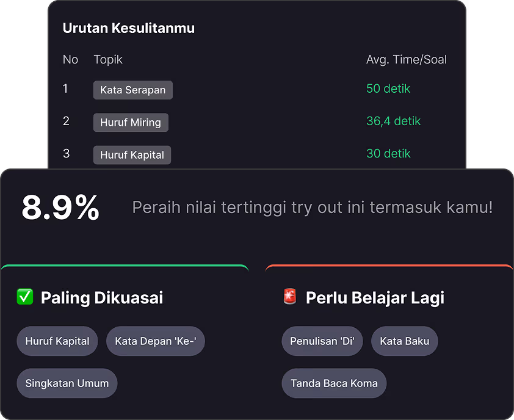This screenshot has height=420, width=514.
Task: Click the Avg. Time/Soal column header
Action: pyautogui.click(x=407, y=59)
